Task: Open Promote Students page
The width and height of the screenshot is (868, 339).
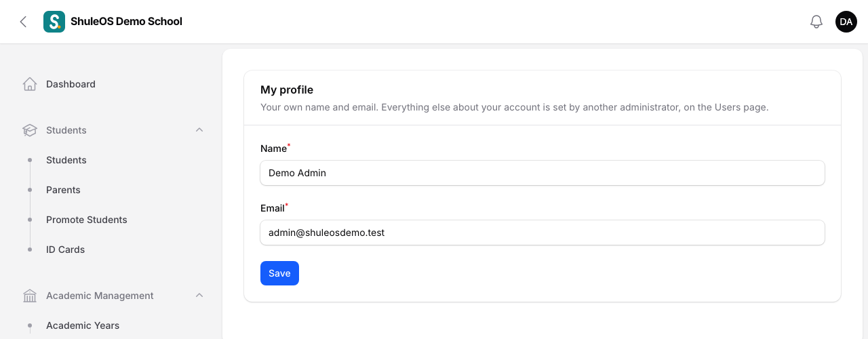Action: tap(87, 220)
